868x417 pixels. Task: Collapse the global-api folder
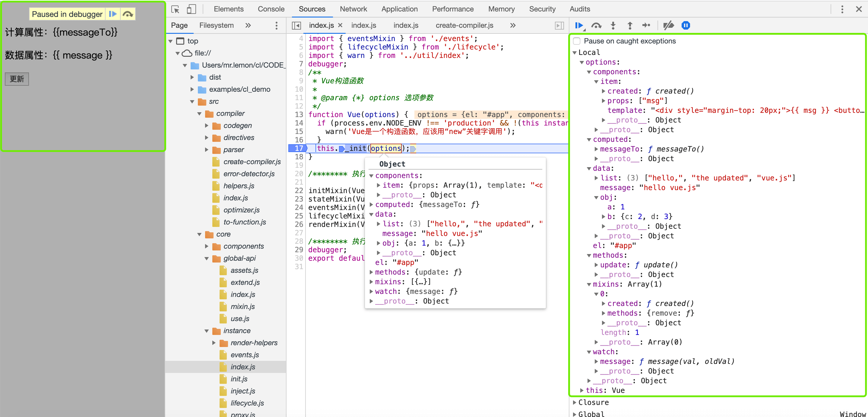click(207, 259)
